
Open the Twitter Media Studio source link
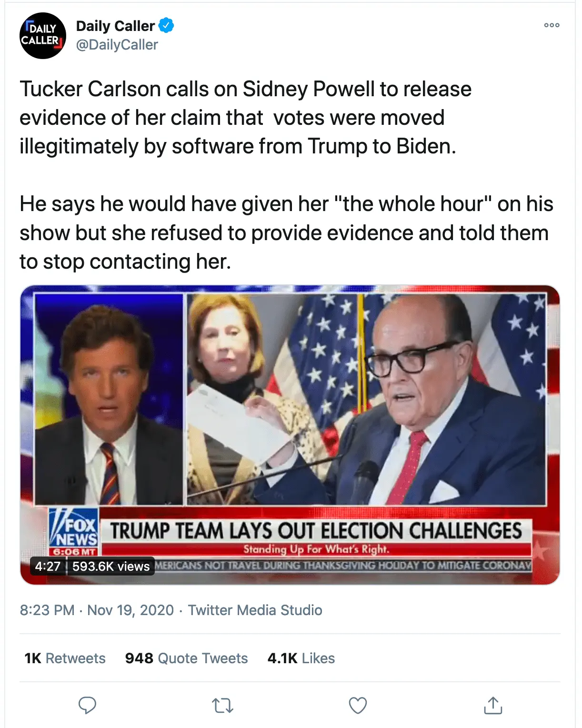(255, 610)
